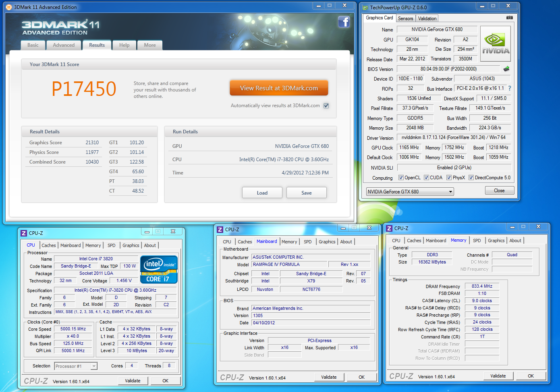Click Validate in the CPU-Z Memory window
The height and width of the screenshot is (392, 560).
coord(498,376)
